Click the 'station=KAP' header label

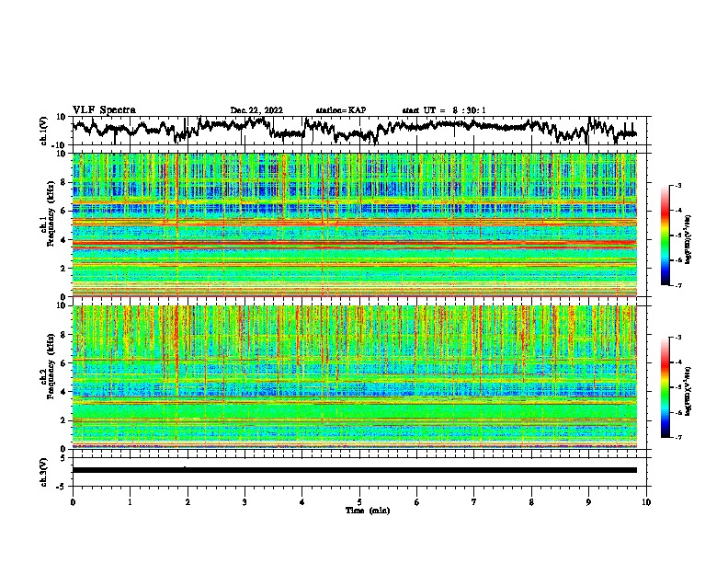coord(341,110)
